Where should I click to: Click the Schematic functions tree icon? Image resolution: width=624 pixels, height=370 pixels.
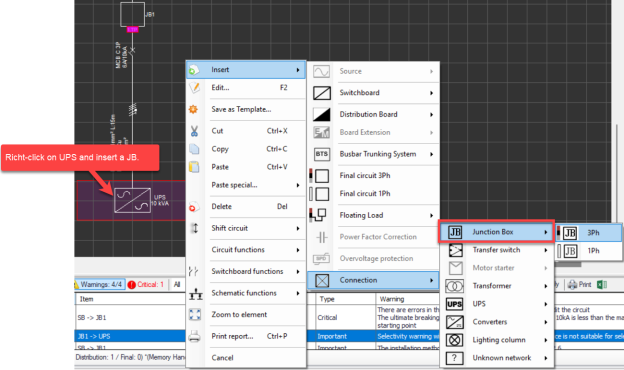[195, 294]
